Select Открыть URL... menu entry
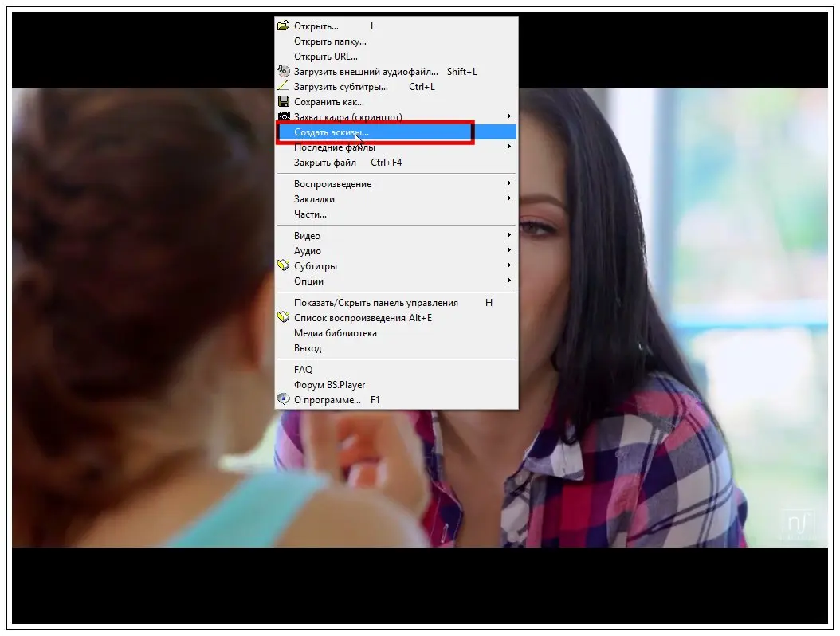 pos(396,57)
